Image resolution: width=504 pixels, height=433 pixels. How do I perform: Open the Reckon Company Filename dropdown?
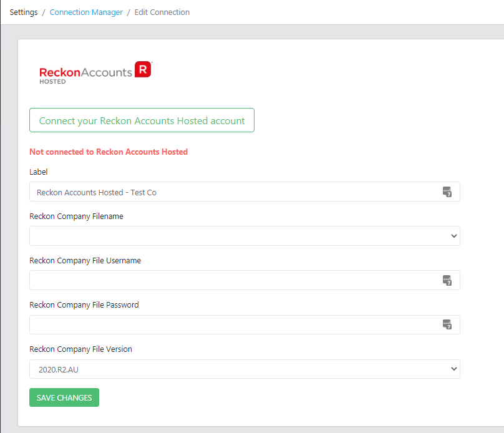coord(245,236)
